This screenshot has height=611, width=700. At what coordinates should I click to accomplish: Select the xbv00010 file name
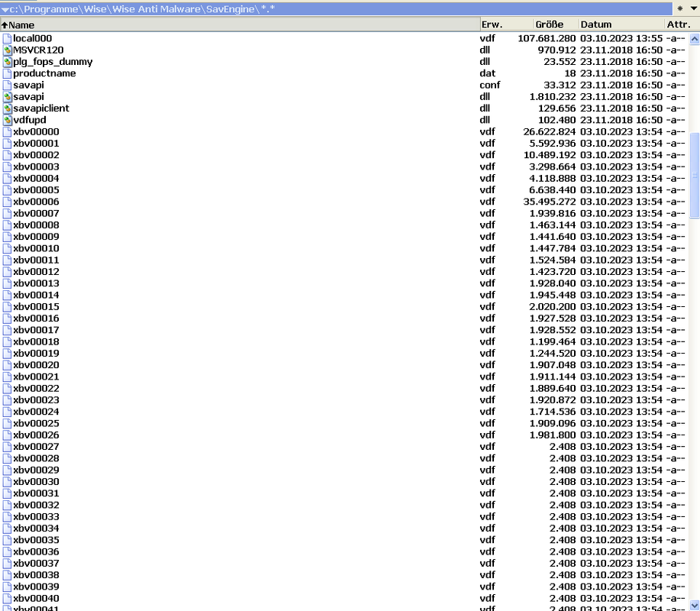36,248
